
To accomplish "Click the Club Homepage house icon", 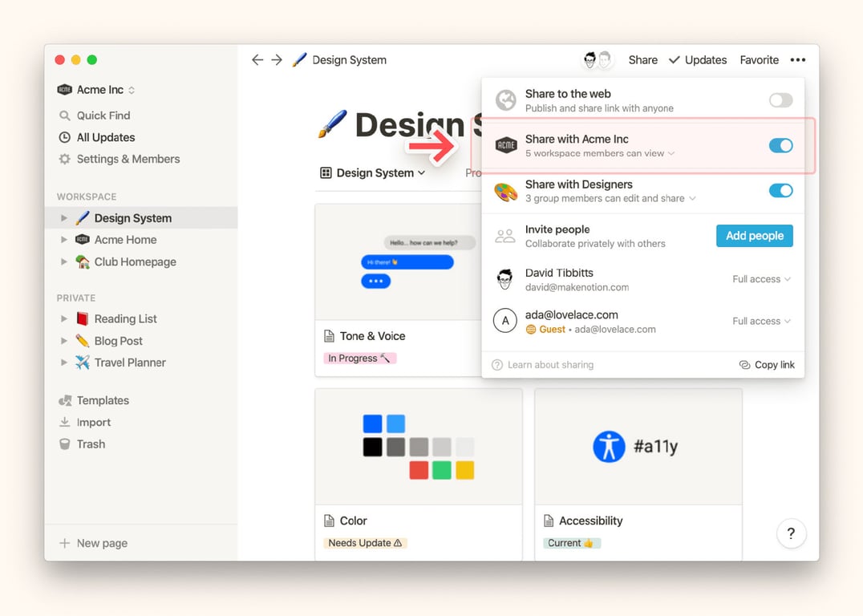I will point(82,261).
